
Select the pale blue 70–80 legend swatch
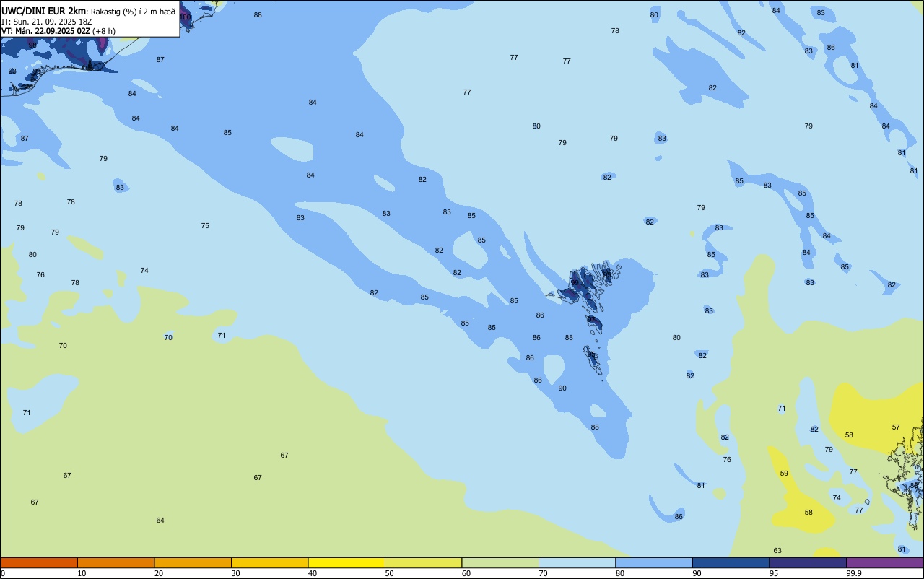point(577,562)
